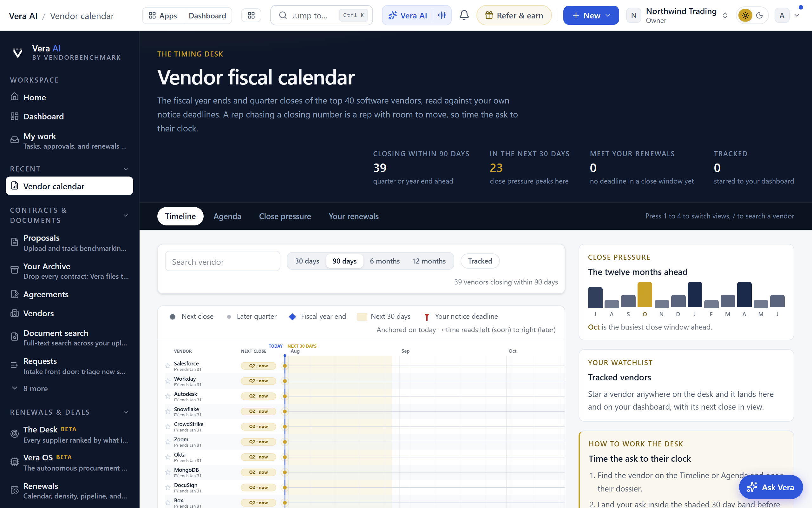The image size is (812, 508).
Task: Click user avatar A
Action: tap(782, 16)
